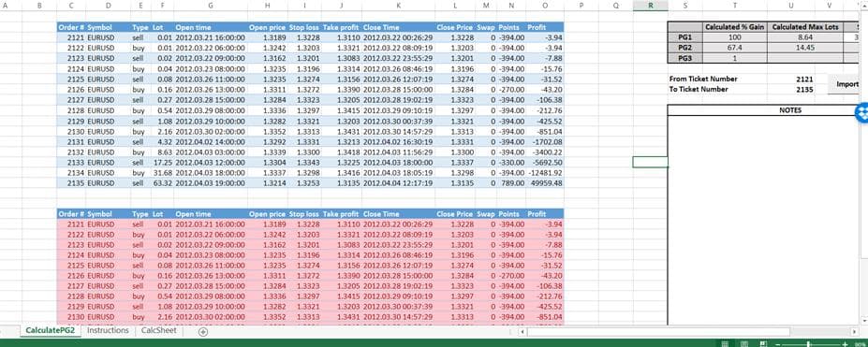Viewport: 868px width, 347px height.
Task: Select blue table profit 49959.48
Action: coord(545,183)
